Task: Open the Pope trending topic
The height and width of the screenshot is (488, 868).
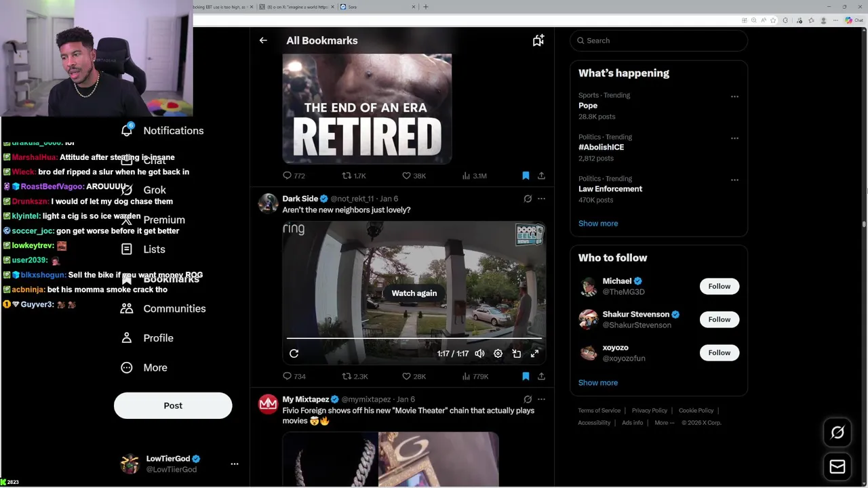Action: [658, 106]
